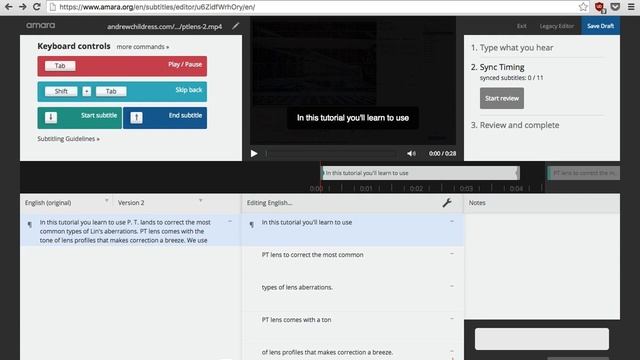Select step 3 Review and complete
The image size is (640, 360).
[x=515, y=125]
